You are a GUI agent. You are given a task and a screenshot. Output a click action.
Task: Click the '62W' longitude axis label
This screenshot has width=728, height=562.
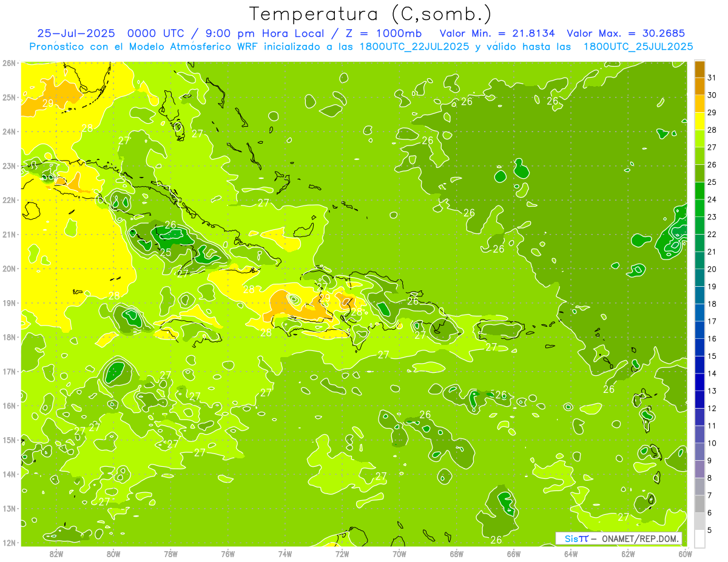tap(628, 554)
